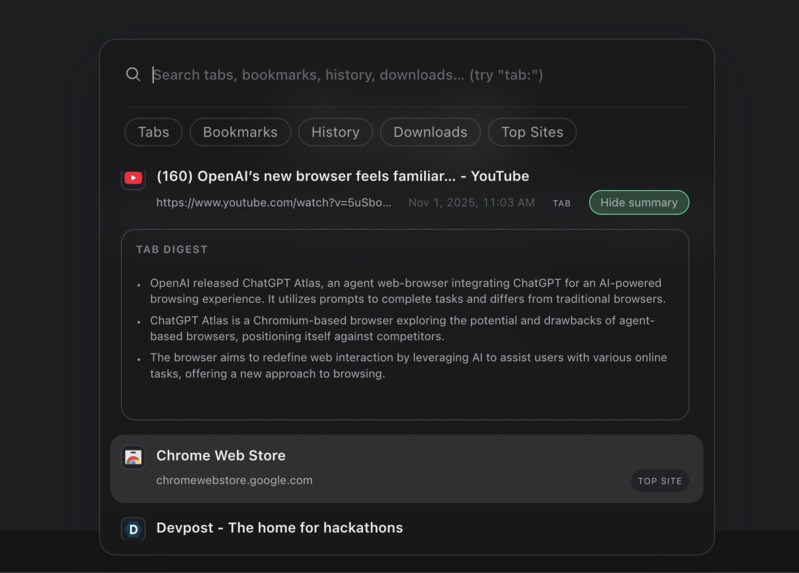Click the Devpost D favicon
Viewport: 799px width, 573px height.
coord(134,529)
